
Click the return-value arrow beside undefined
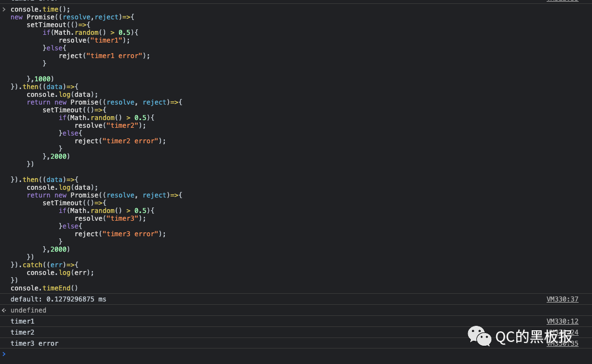coord(4,310)
